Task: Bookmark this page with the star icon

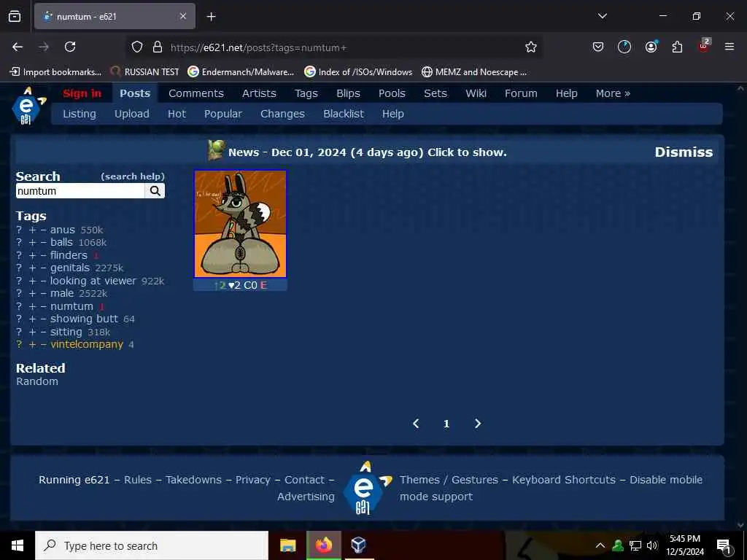Action: [531, 47]
